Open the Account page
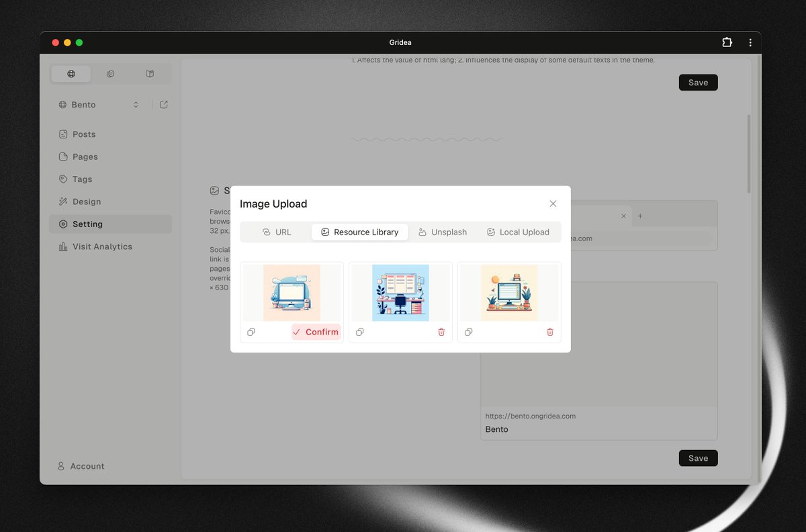The image size is (806, 532). [81, 466]
